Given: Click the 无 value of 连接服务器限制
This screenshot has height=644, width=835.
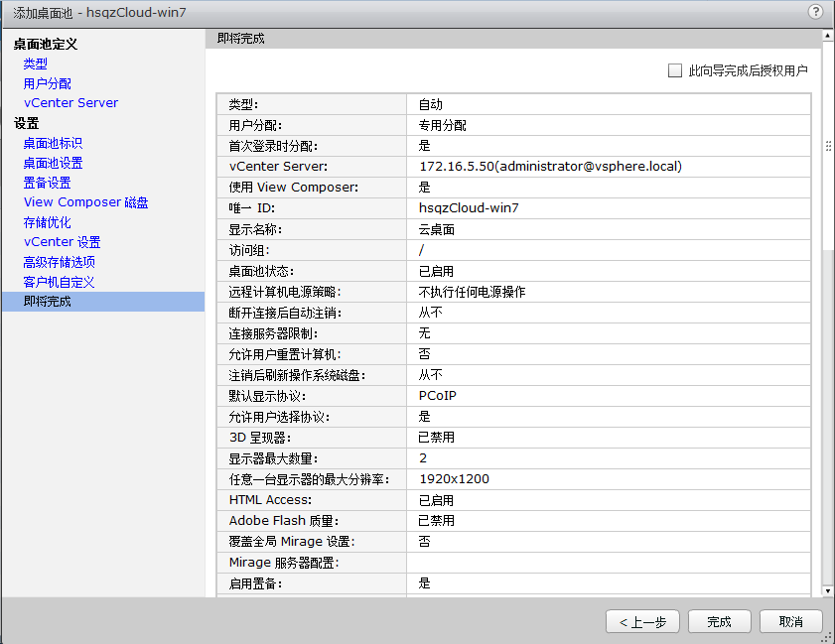Looking at the screenshot, I should click(424, 333).
